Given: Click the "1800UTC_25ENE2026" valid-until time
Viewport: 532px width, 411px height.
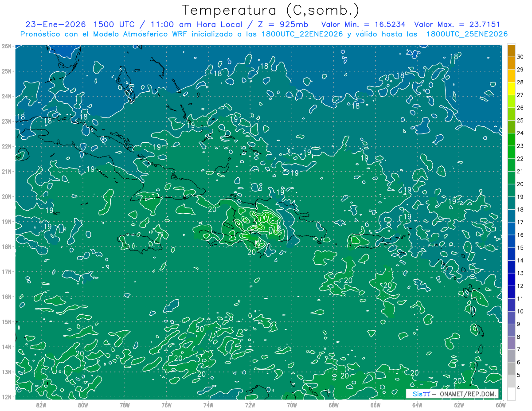Looking at the screenshot, I should pos(467,34).
